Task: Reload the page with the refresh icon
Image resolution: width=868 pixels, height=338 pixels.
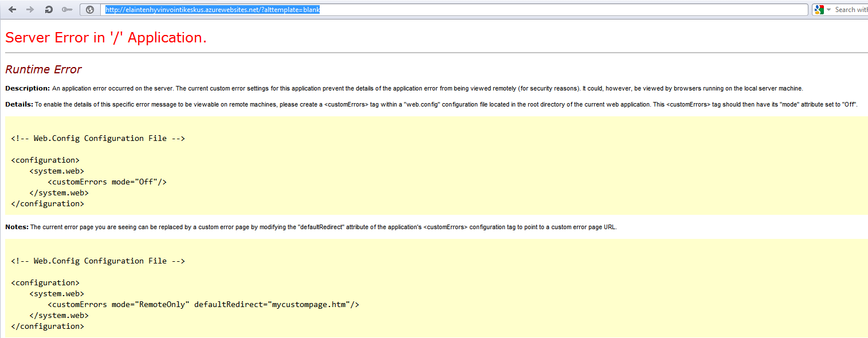Action: (49, 10)
